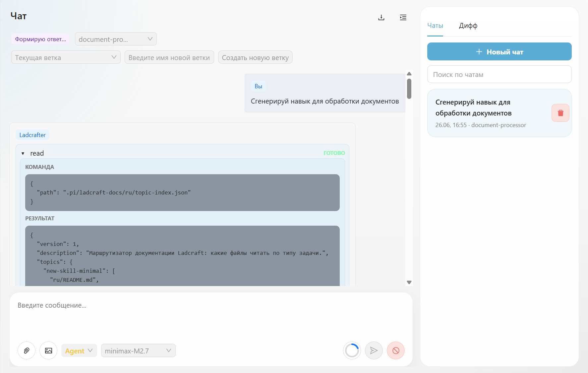Click the Введите имя новой ветки field
Image resolution: width=588 pixels, height=373 pixels.
tap(169, 57)
